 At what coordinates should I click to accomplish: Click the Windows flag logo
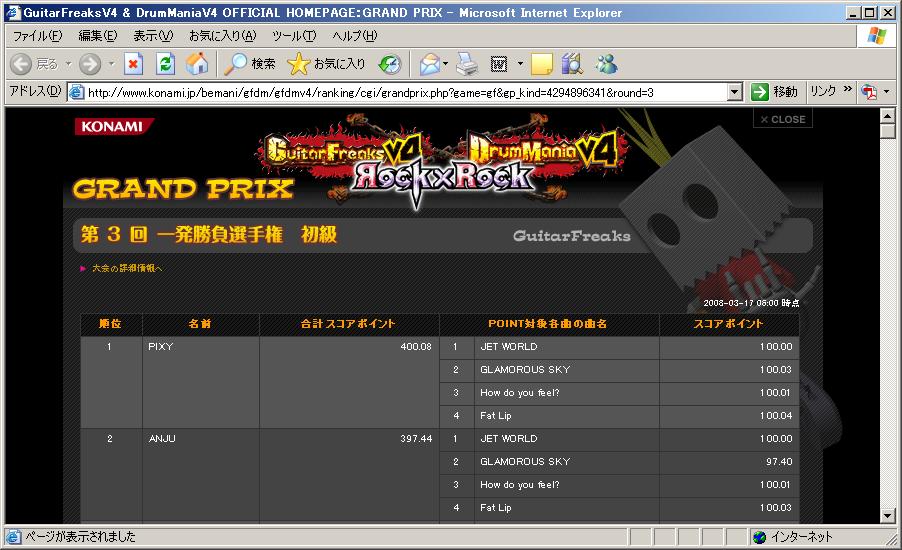click(877, 36)
